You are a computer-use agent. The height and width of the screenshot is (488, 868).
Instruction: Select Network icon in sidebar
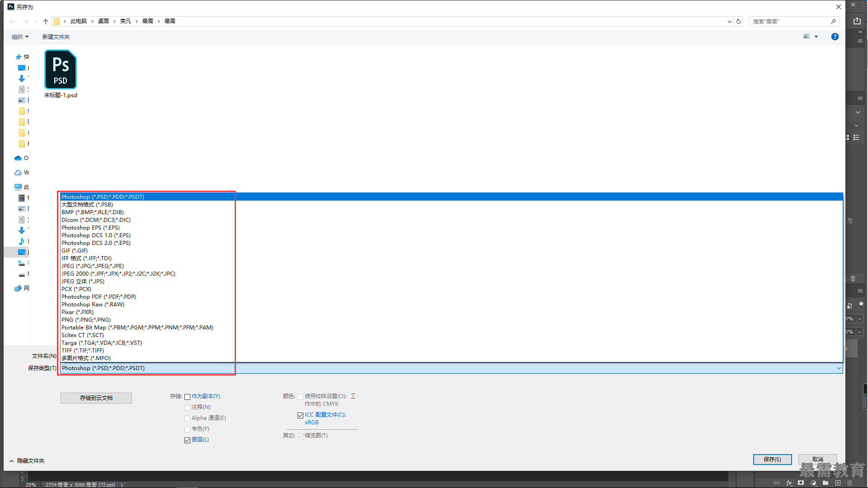point(18,288)
